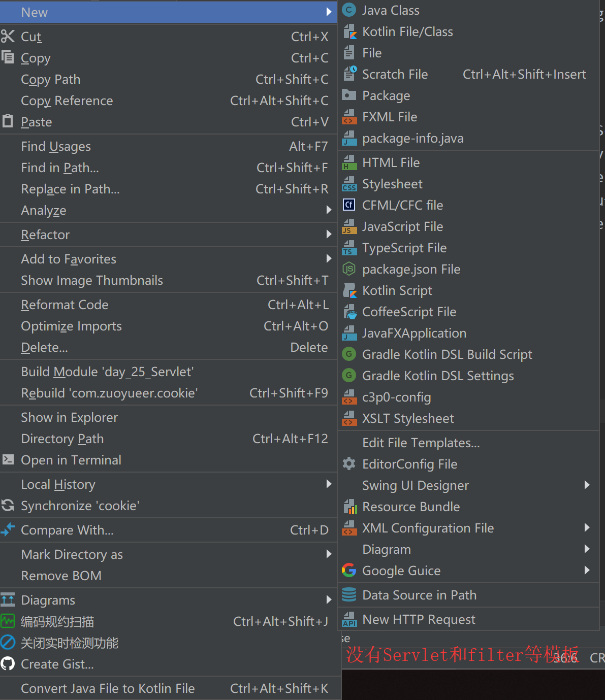The height and width of the screenshot is (700, 605).
Task: Click the Synchronize refresh icon
Action: click(8, 506)
